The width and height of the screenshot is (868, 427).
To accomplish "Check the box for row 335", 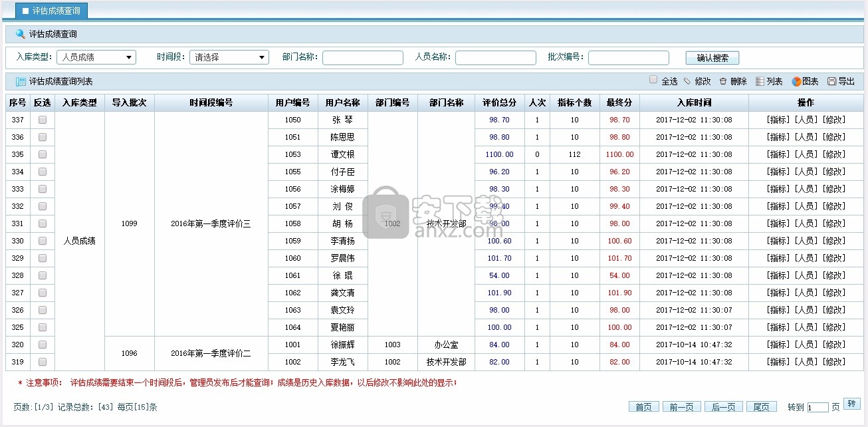I will [x=43, y=154].
